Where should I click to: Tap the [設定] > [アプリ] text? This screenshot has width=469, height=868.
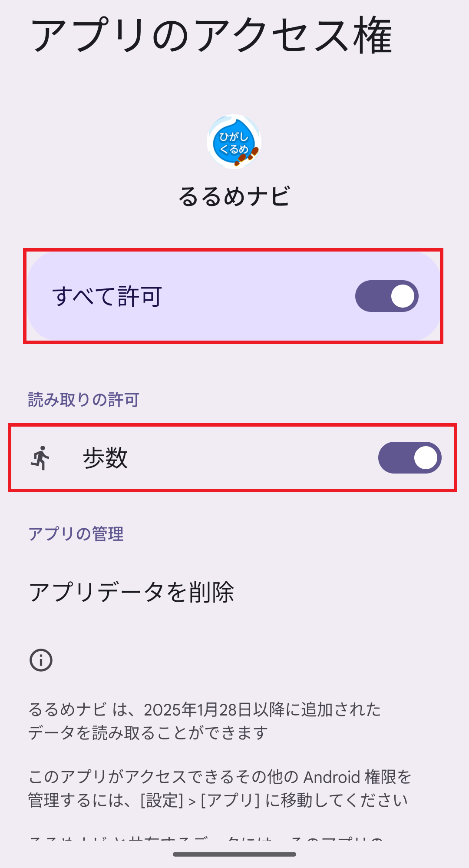[200, 800]
